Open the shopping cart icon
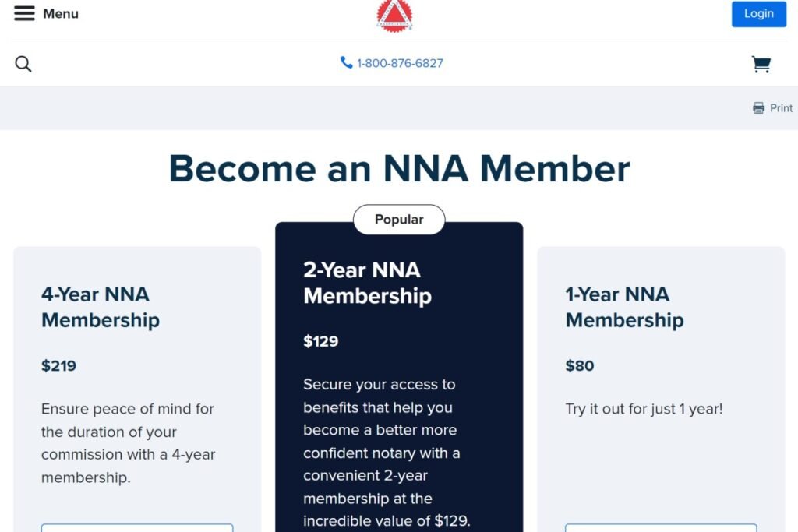The width and height of the screenshot is (798, 532). 761,65
